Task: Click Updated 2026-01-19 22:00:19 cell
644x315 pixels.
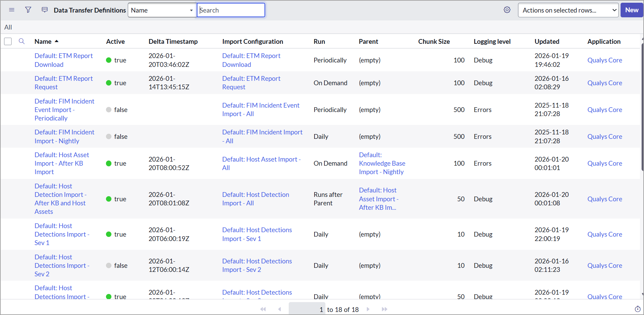Action: [552, 234]
